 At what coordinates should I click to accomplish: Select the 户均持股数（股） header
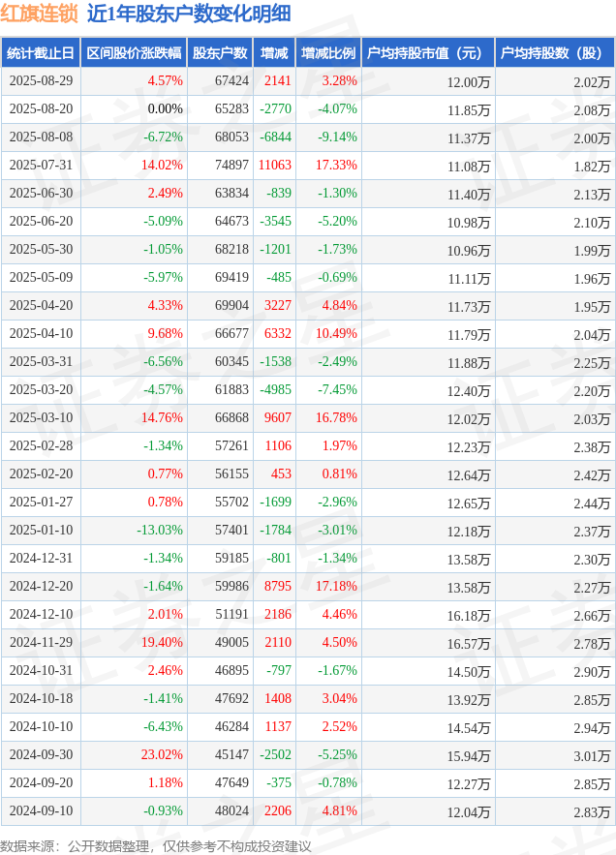[555, 53]
